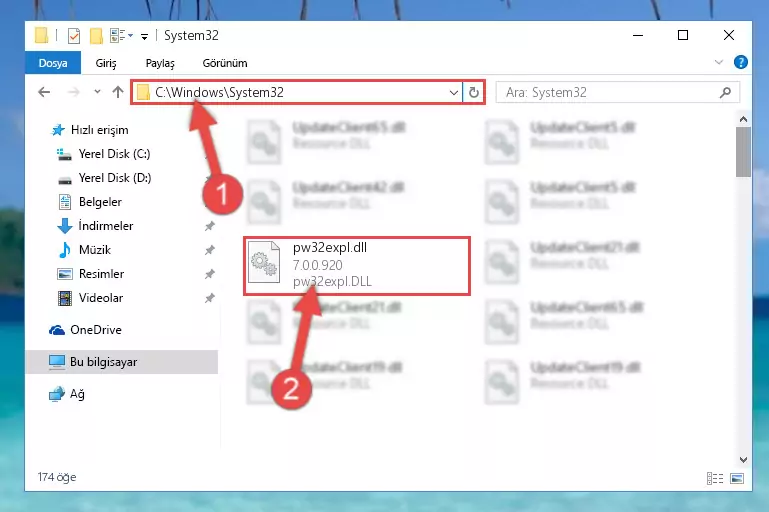
Task: Close the System32 window
Action: coord(729,35)
